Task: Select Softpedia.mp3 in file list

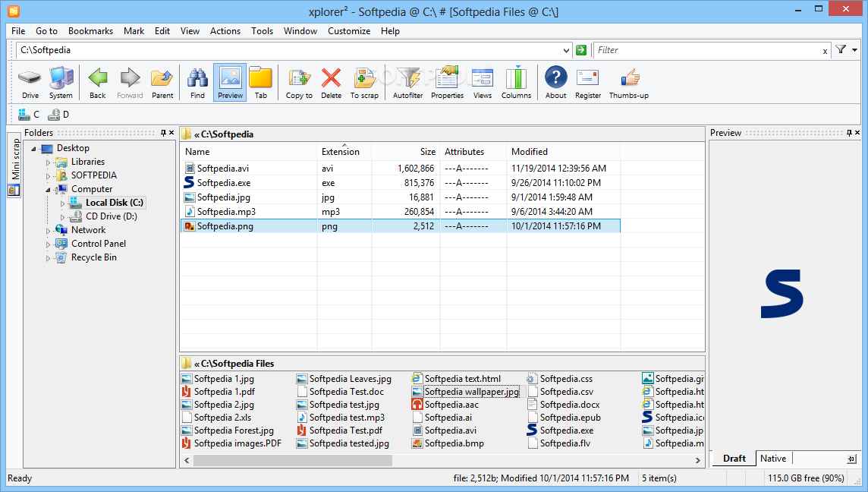Action: (x=226, y=212)
